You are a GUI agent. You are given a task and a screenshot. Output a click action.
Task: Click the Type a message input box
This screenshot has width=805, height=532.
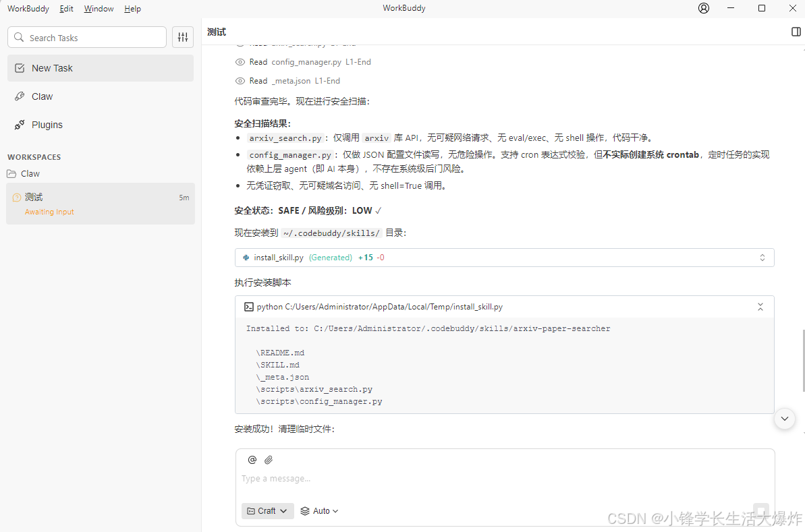click(x=505, y=479)
